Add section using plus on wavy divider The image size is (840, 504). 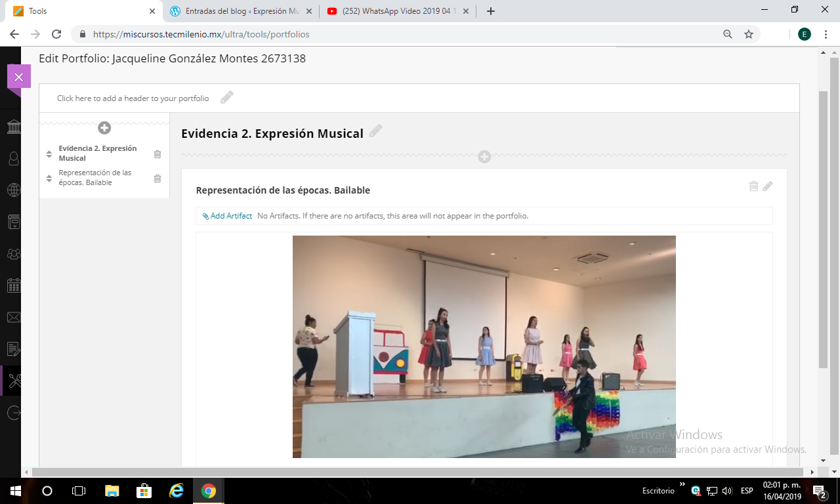click(x=484, y=157)
